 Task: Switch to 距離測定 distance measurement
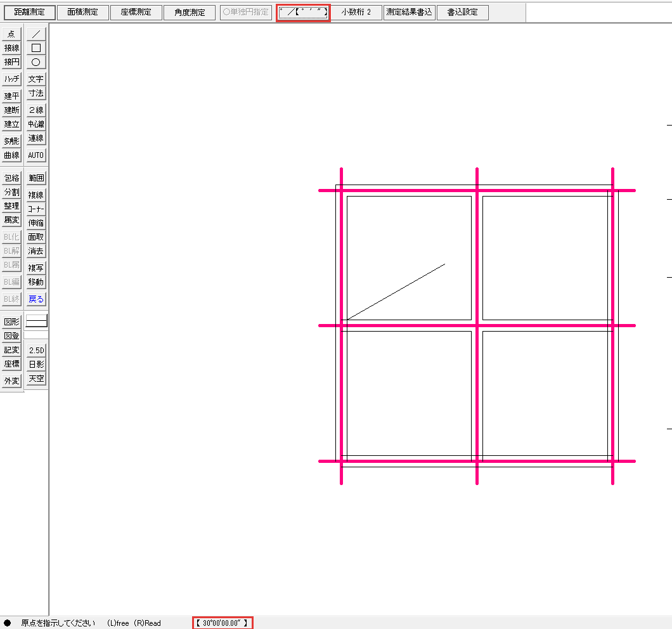tap(30, 12)
